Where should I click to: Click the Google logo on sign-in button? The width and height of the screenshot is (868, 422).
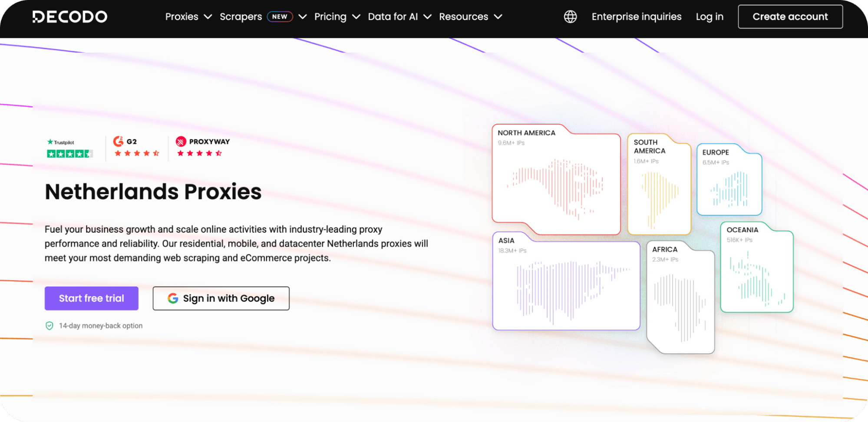coord(173,298)
